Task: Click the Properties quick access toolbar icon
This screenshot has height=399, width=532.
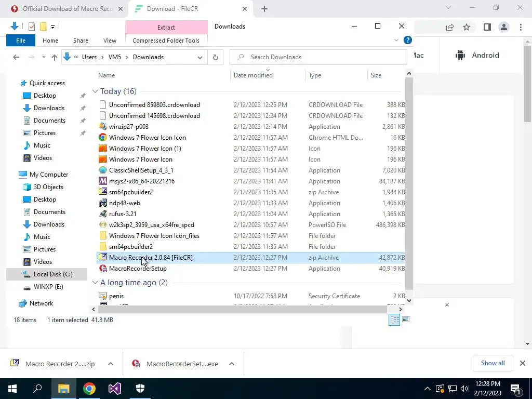Action: [32, 26]
